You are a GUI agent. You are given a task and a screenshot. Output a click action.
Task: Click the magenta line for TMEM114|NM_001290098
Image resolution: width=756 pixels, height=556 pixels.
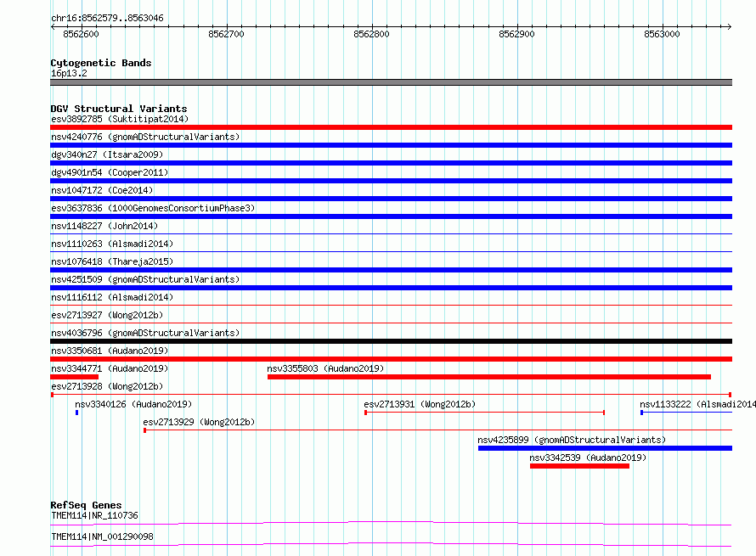[391, 544]
